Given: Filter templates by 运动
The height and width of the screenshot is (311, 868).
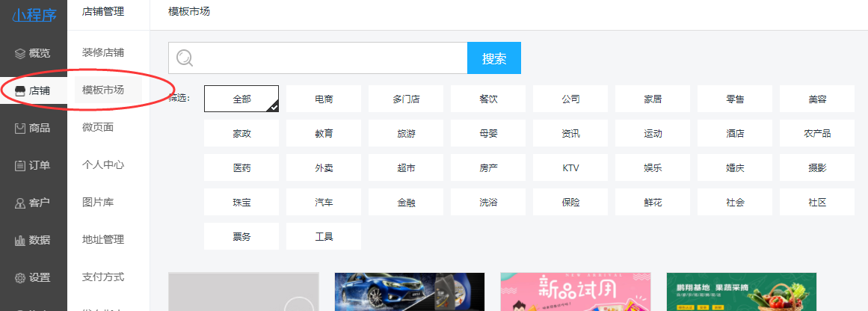Looking at the screenshot, I should click(653, 133).
